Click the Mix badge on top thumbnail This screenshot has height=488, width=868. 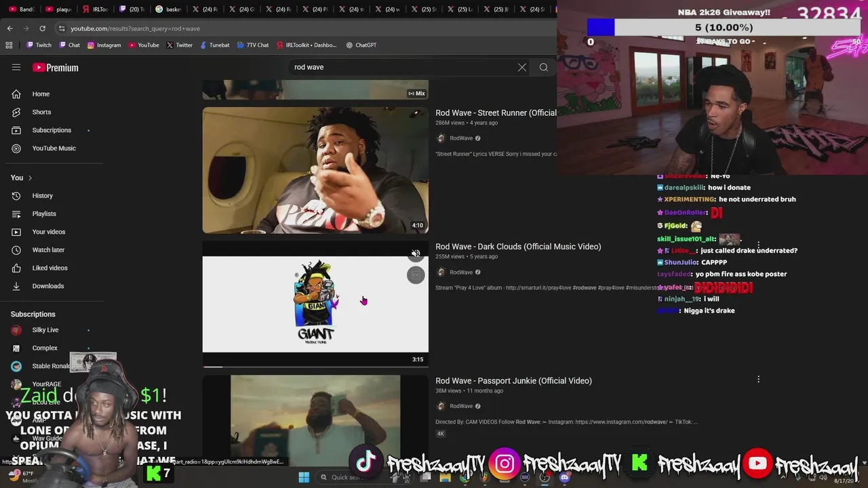click(x=416, y=94)
